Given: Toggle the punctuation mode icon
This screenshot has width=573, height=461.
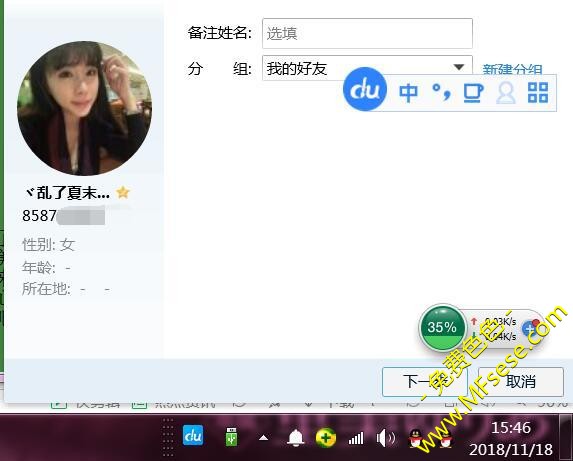Looking at the screenshot, I should 441,92.
